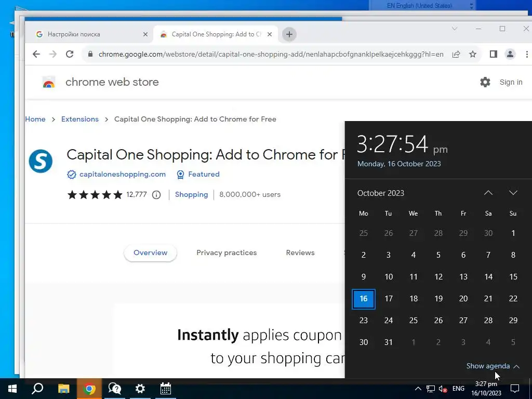Click the five-star rating display
The width and height of the screenshot is (532, 399).
coord(95,195)
